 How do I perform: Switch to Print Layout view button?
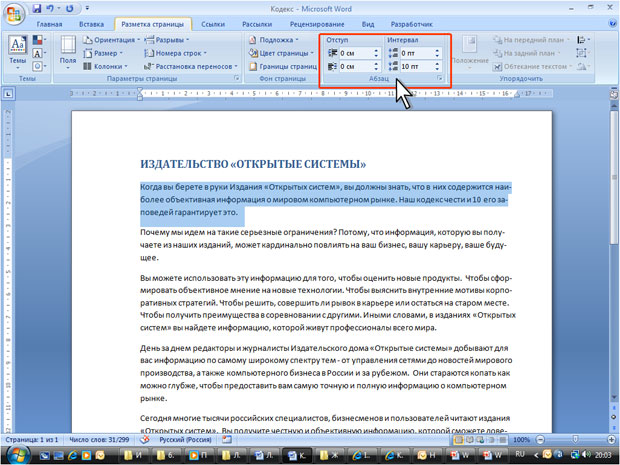[459, 440]
